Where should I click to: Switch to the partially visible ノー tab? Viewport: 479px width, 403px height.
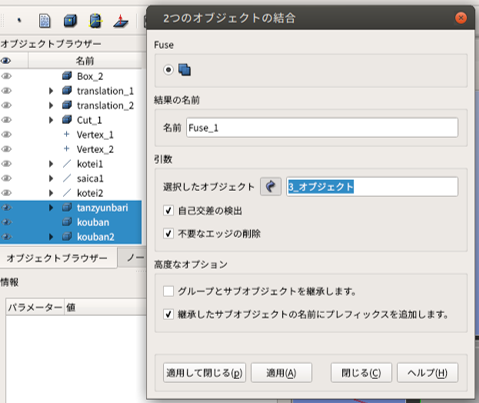(x=133, y=258)
